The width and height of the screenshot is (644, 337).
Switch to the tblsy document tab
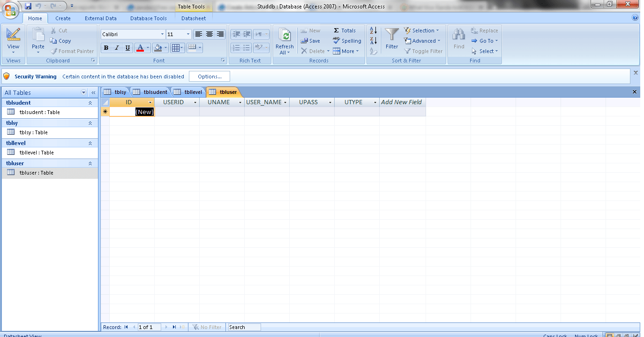pyautogui.click(x=115, y=92)
